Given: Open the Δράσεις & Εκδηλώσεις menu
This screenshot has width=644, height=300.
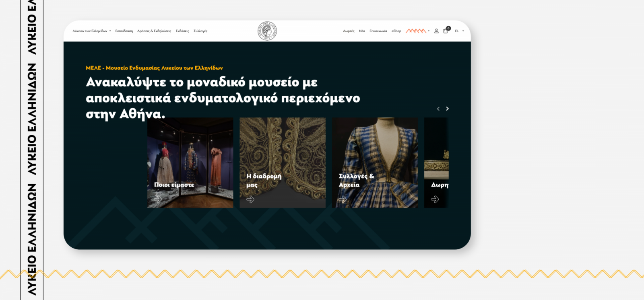Looking at the screenshot, I should click(x=154, y=31).
